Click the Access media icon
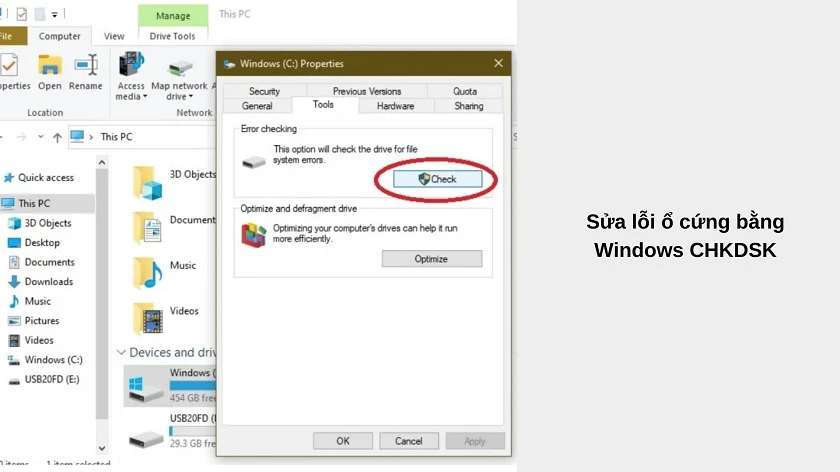 (131, 64)
